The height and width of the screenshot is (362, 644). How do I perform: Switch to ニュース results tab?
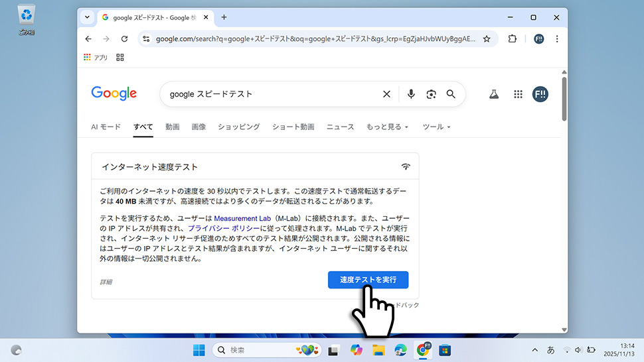340,127
